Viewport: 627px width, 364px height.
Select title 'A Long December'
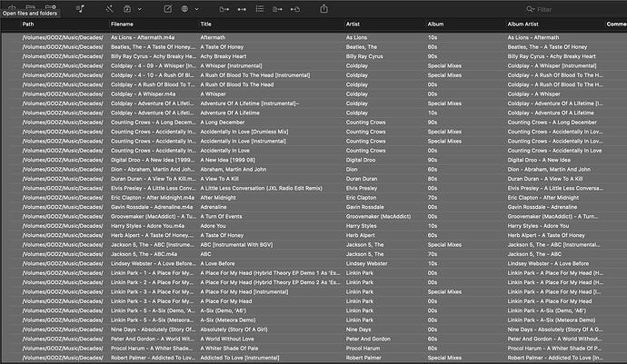223,123
